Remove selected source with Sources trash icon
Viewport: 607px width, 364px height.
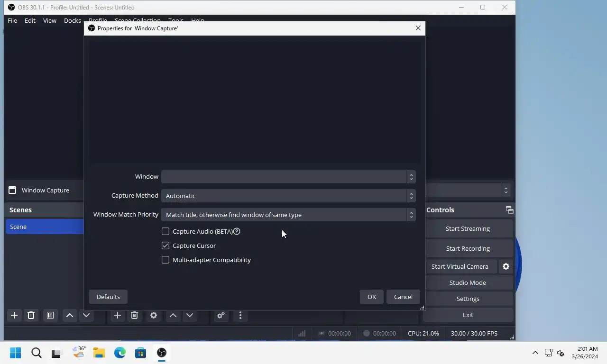click(134, 315)
